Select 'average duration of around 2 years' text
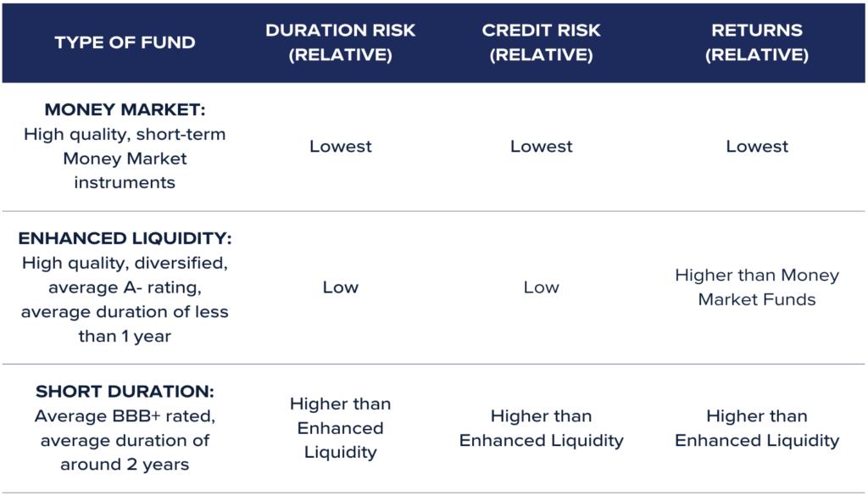 click(x=125, y=452)
